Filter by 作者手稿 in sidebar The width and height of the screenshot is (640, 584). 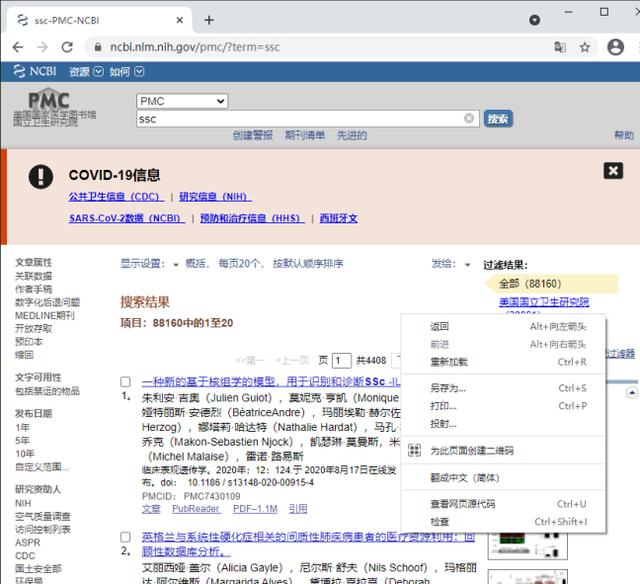coord(33,289)
